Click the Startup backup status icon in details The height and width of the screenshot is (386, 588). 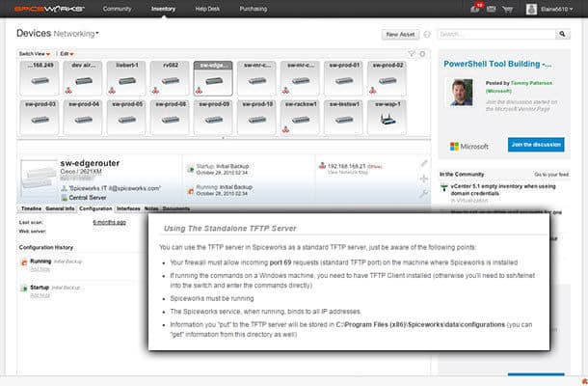(x=191, y=169)
